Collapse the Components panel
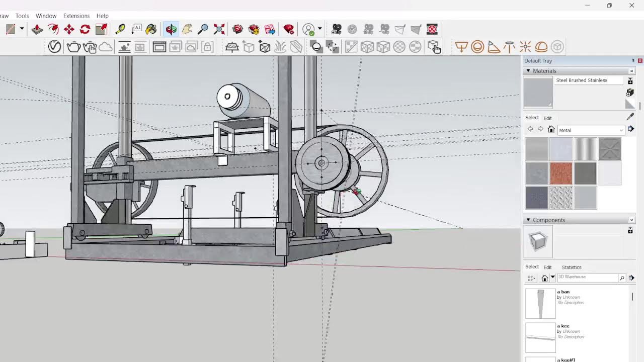The width and height of the screenshot is (644, 362). point(528,220)
